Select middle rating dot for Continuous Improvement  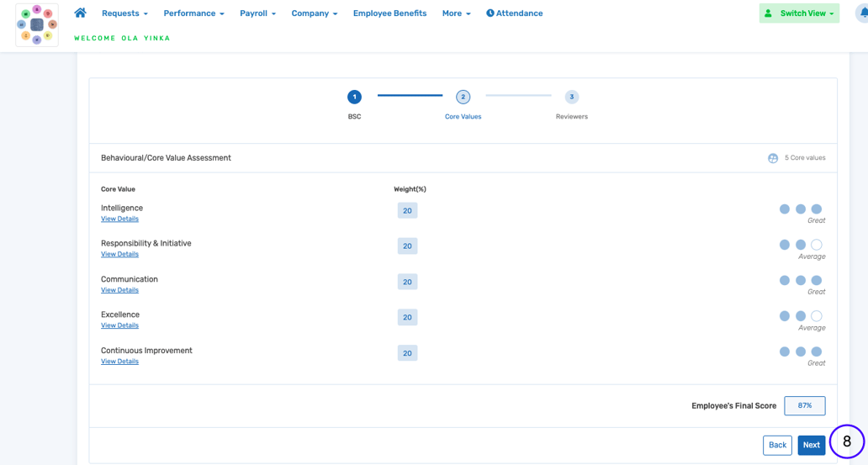click(x=800, y=352)
